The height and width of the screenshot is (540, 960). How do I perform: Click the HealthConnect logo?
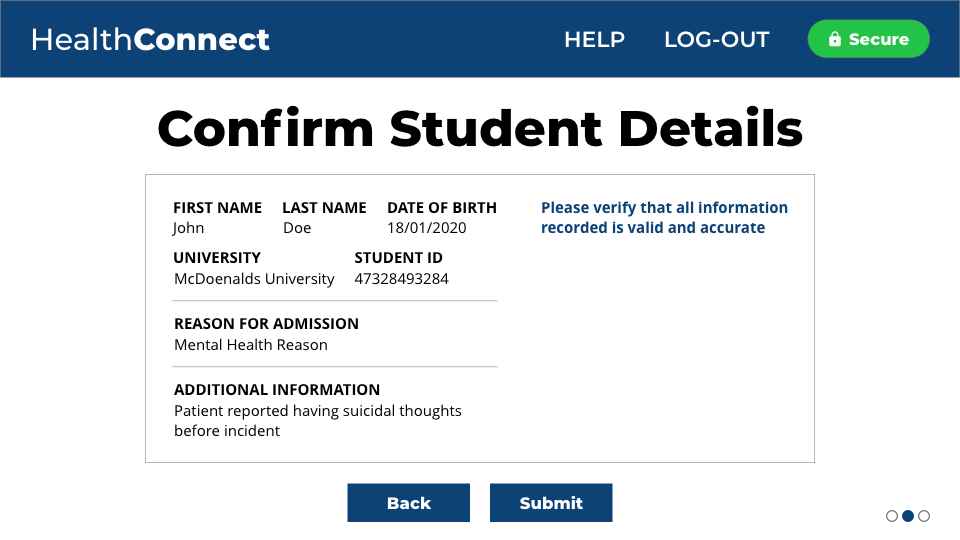151,40
